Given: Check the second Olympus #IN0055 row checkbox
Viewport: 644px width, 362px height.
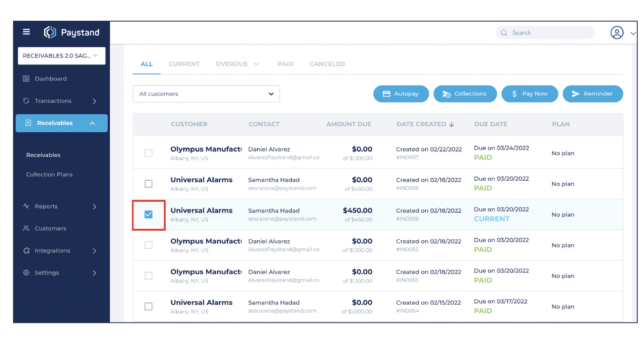Looking at the screenshot, I should click(x=148, y=276).
